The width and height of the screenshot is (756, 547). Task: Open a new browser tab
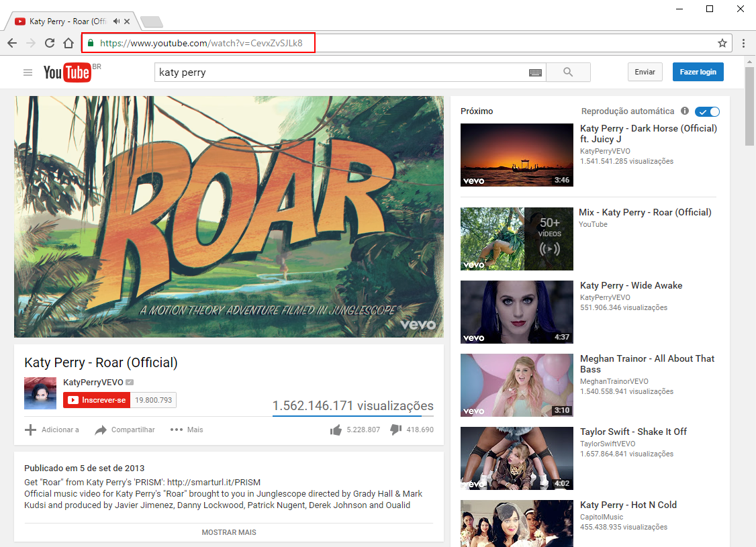tap(152, 21)
